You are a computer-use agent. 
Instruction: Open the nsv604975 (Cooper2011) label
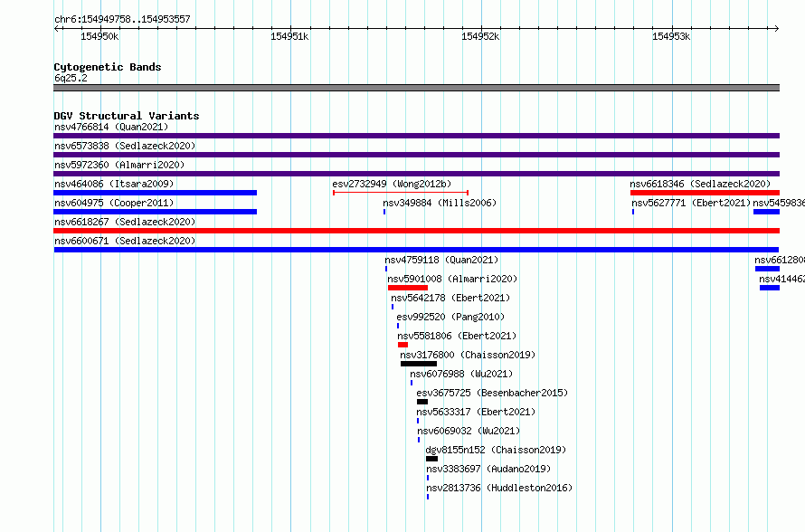click(114, 203)
